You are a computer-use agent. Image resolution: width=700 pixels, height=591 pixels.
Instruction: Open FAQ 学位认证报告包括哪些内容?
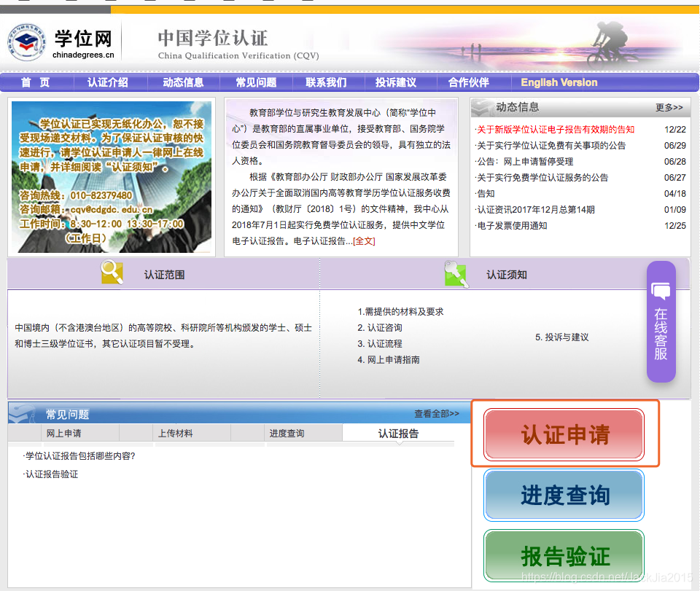coord(80,456)
